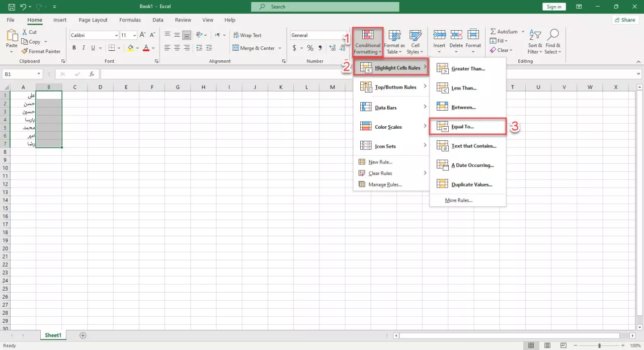This screenshot has height=350, width=644.
Task: Switch to Page Layout view icon
Action: click(547, 346)
